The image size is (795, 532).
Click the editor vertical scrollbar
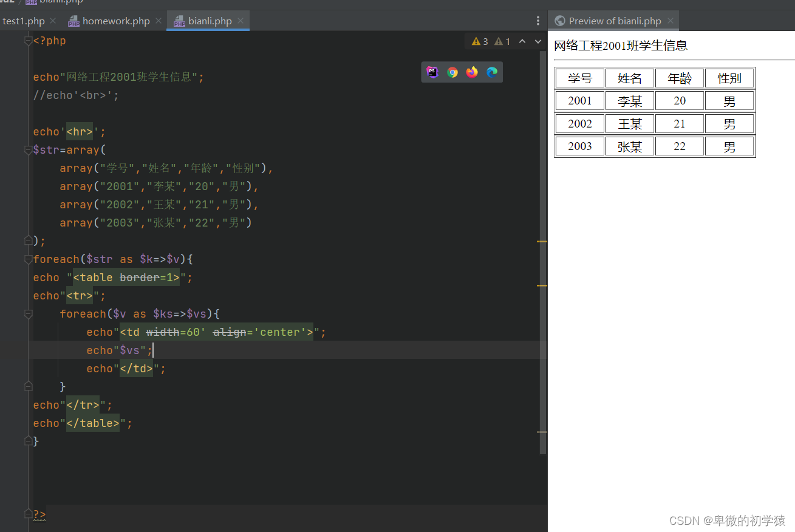[543, 252]
